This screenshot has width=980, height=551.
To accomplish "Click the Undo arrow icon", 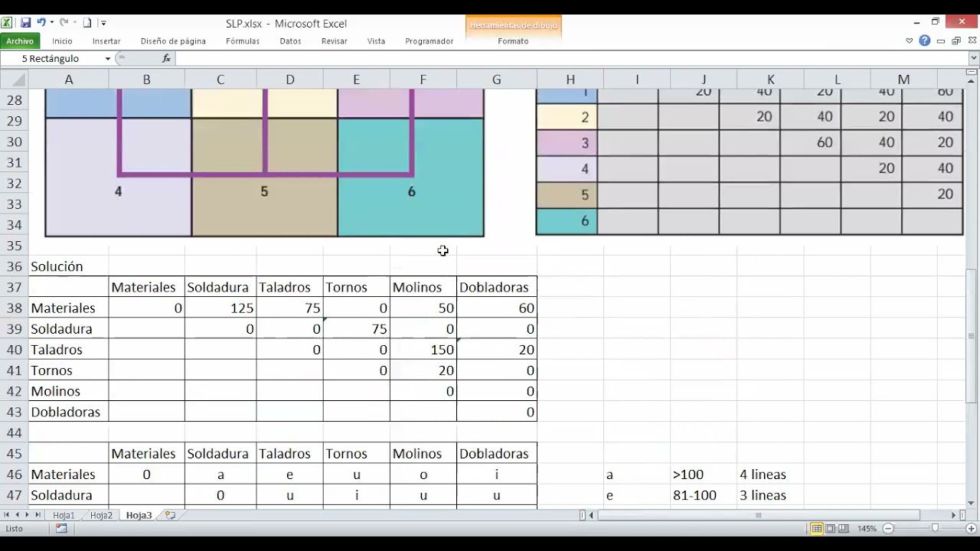I will (x=41, y=23).
